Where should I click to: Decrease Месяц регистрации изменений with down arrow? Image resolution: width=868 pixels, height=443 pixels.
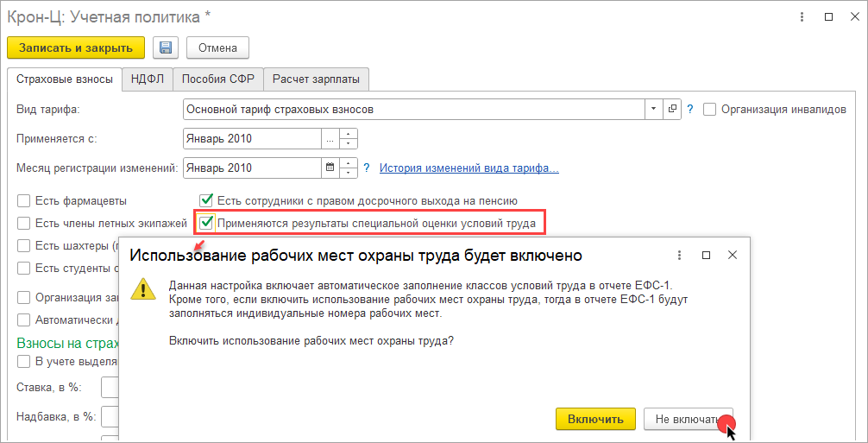click(x=349, y=173)
